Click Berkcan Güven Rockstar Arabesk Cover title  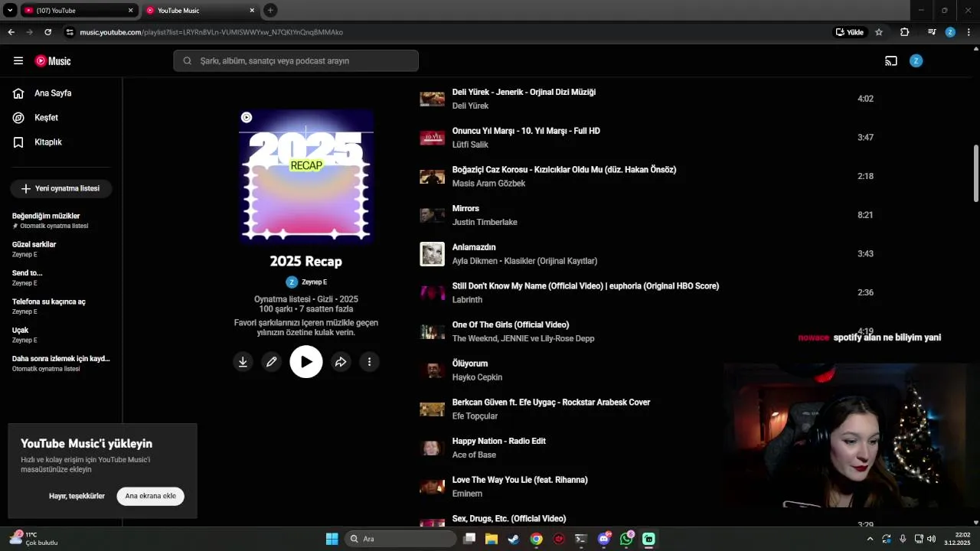(551, 403)
